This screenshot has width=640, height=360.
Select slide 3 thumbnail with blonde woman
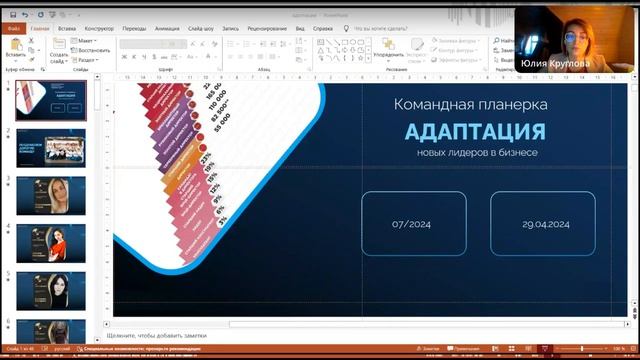[51, 196]
